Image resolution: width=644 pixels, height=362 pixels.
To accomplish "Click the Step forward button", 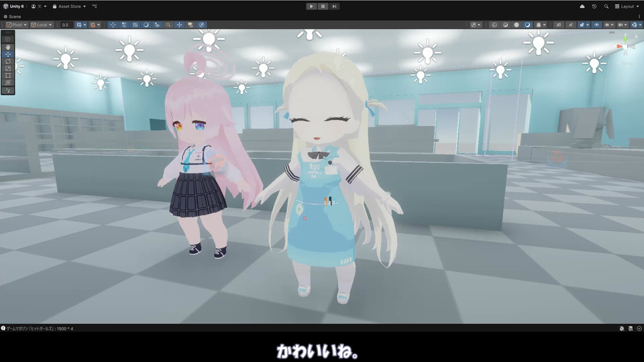I will click(334, 6).
